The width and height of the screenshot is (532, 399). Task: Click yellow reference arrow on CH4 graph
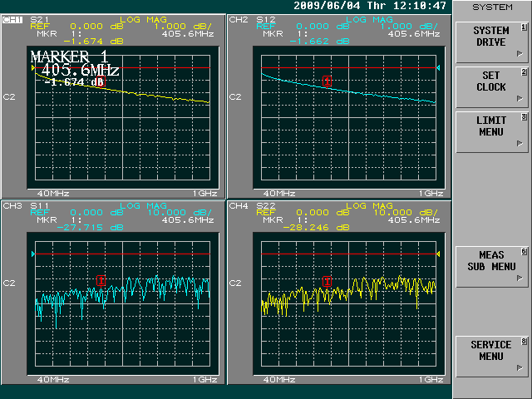(x=438, y=254)
